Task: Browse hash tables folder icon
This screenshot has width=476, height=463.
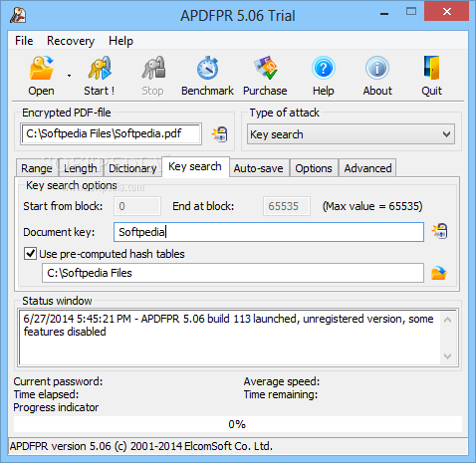Action: [x=439, y=273]
